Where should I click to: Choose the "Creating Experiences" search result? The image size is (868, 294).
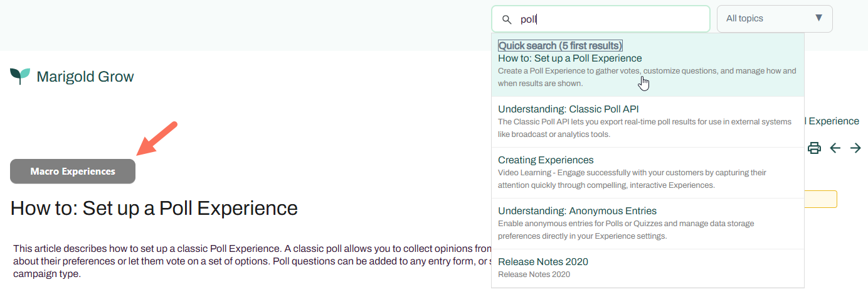click(x=546, y=160)
